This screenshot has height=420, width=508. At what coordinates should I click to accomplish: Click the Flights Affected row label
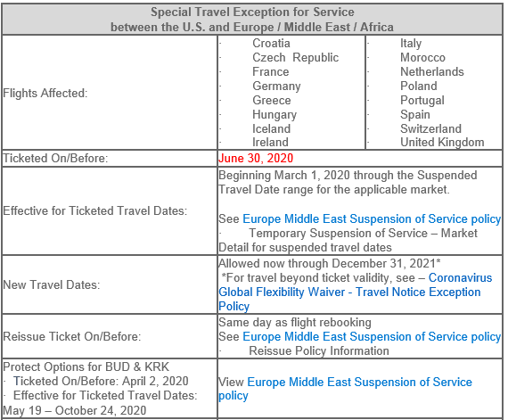[x=45, y=94]
